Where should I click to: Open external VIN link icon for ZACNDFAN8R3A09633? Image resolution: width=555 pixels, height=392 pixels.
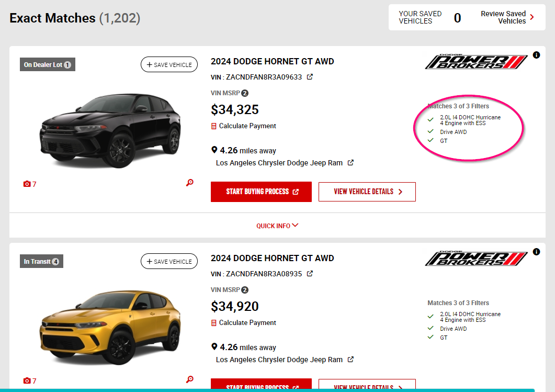click(310, 77)
